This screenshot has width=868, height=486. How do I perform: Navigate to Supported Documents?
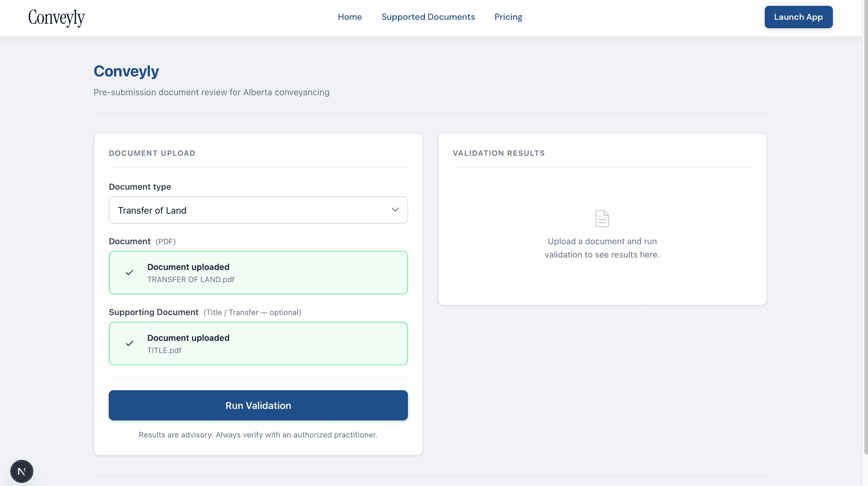click(x=428, y=17)
